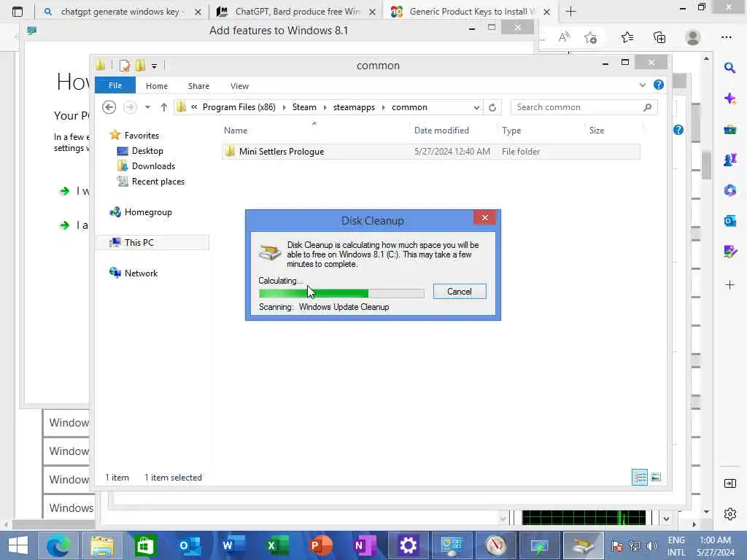This screenshot has height=560, width=747.
Task: Open Outlook from the taskbar
Action: [x=190, y=545]
